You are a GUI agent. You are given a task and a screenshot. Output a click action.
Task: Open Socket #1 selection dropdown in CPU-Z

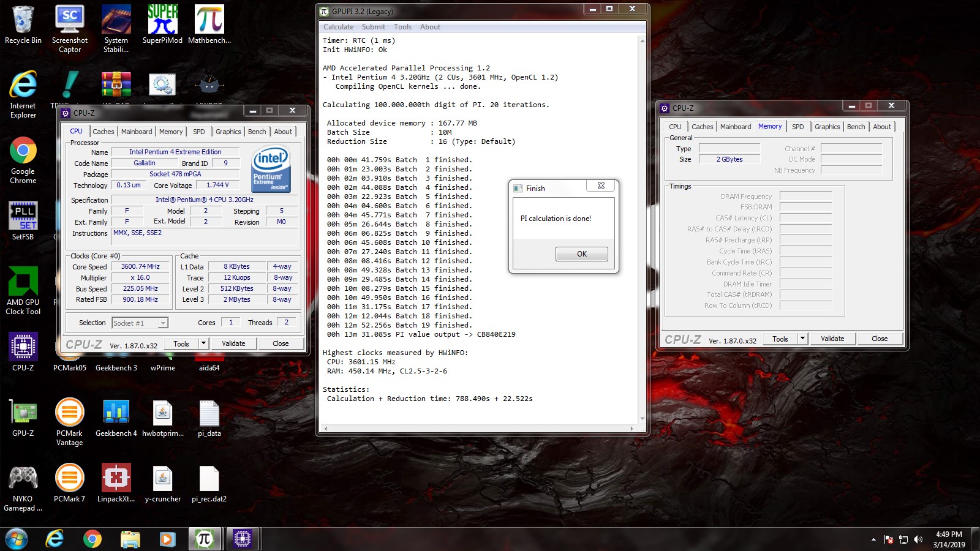click(140, 323)
